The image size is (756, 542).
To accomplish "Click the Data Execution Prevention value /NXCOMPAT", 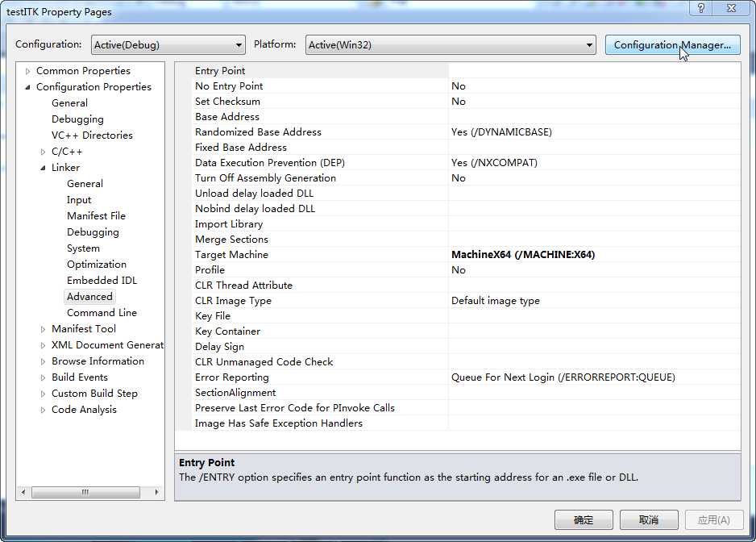I will (594, 163).
